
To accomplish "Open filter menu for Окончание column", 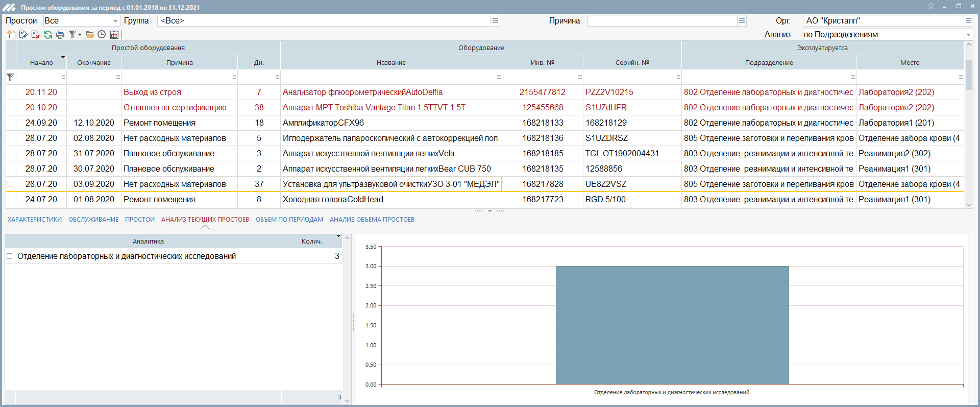I will pos(118,77).
